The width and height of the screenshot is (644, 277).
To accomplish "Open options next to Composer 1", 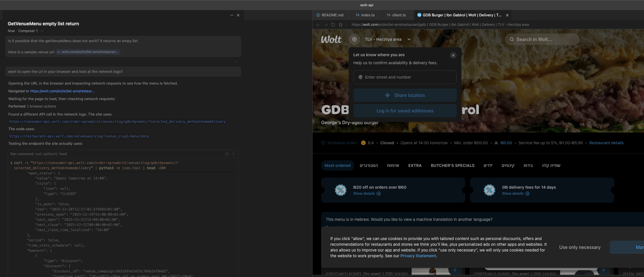I will point(42,31).
